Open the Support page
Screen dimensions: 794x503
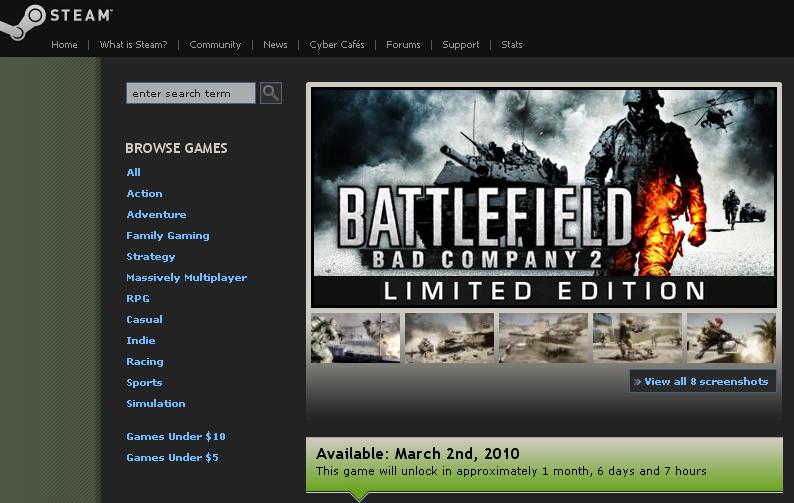pos(460,45)
